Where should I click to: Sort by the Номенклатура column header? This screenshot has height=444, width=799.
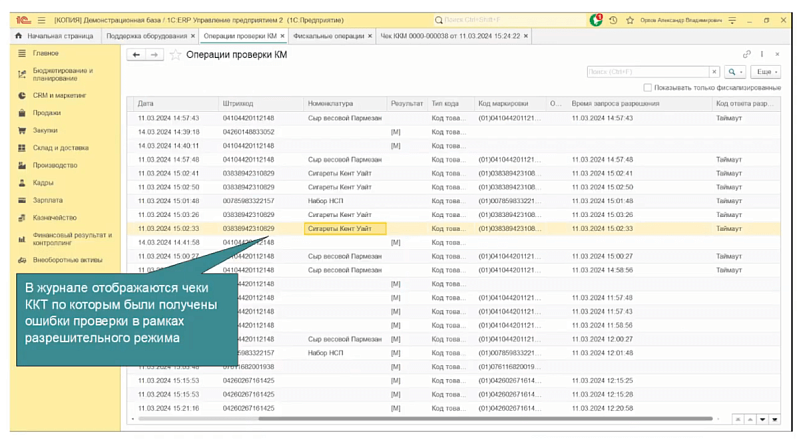[345, 103]
